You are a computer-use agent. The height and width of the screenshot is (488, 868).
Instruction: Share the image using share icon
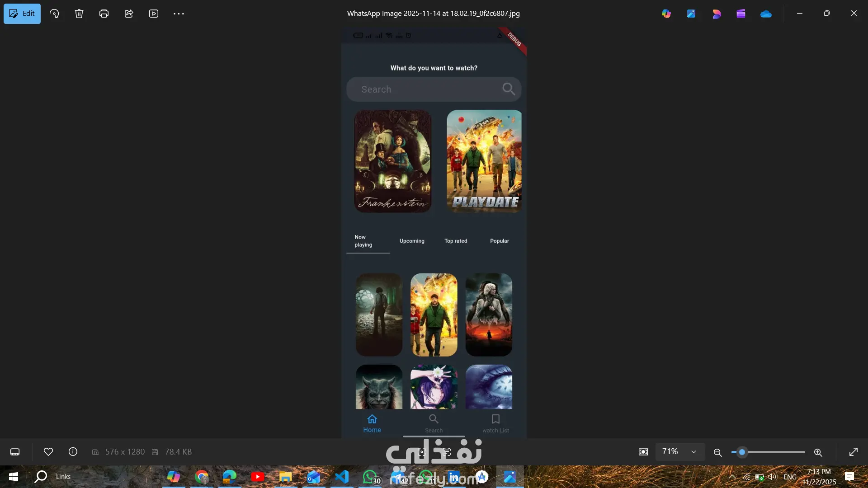129,14
